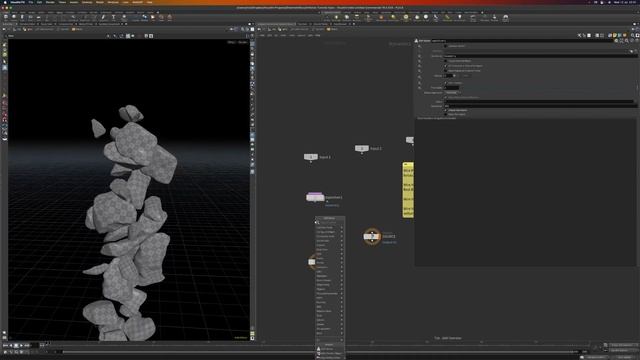Open parameter panel gear menu

pyautogui.click(x=616, y=41)
